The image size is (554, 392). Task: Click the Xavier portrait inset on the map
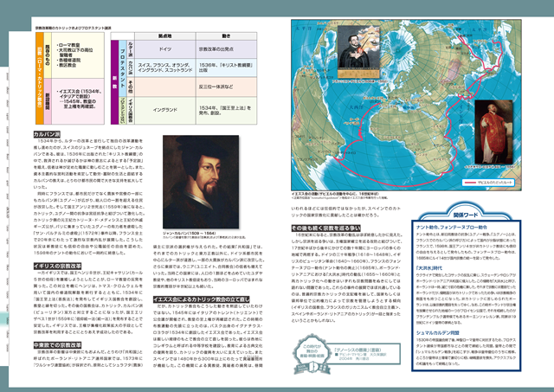358,52
